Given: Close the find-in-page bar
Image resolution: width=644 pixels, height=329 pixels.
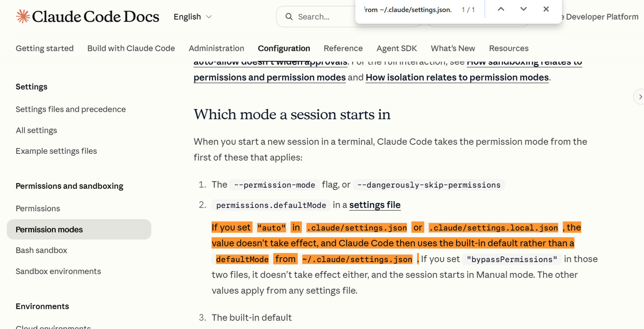Looking at the screenshot, I should pyautogui.click(x=546, y=9).
